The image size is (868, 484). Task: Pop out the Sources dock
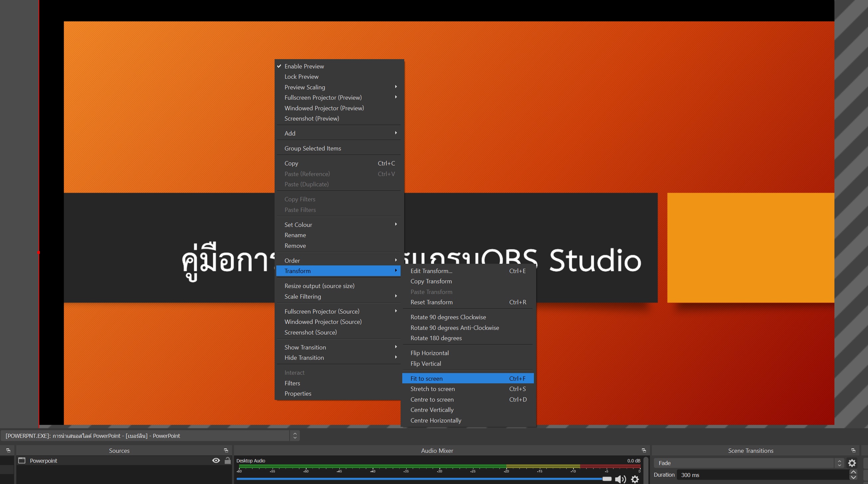[x=226, y=451]
